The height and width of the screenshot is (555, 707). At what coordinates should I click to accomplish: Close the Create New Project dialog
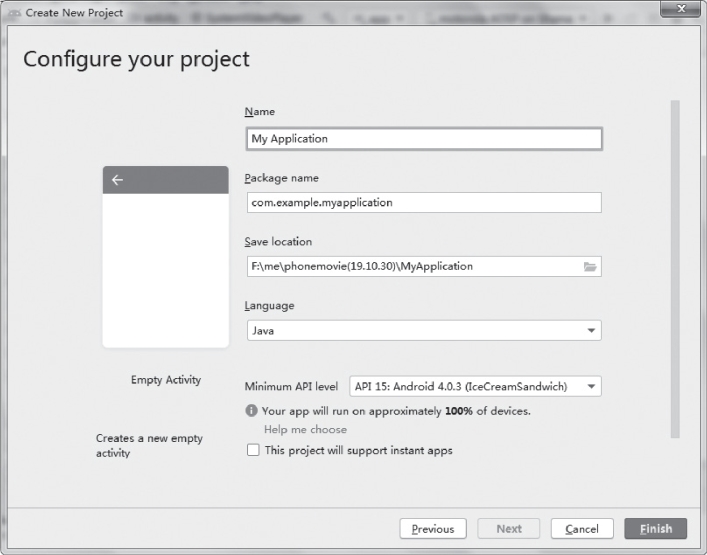coord(681,10)
